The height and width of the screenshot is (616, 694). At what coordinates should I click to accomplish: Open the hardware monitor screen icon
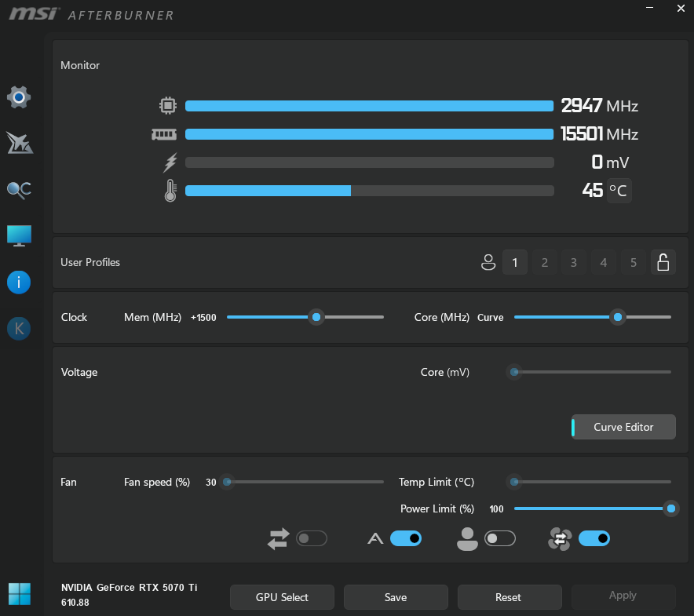19,235
